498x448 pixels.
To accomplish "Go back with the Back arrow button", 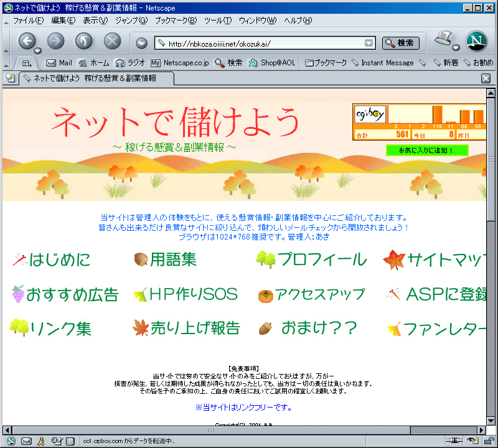I will 27,41.
